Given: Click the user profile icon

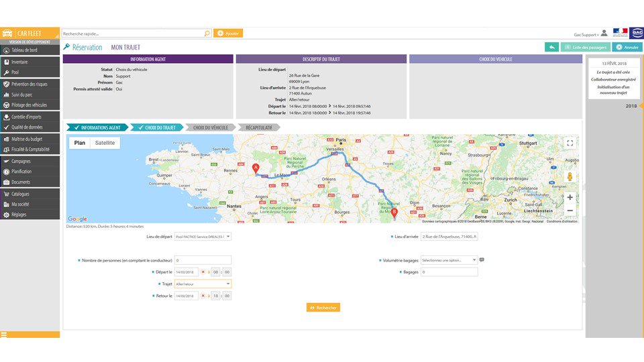Looking at the screenshot, I should click(604, 34).
